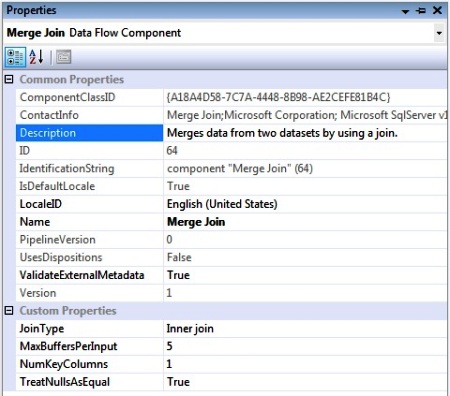This screenshot has width=450, height=396.
Task: Edit the Description value text
Action: click(x=282, y=133)
